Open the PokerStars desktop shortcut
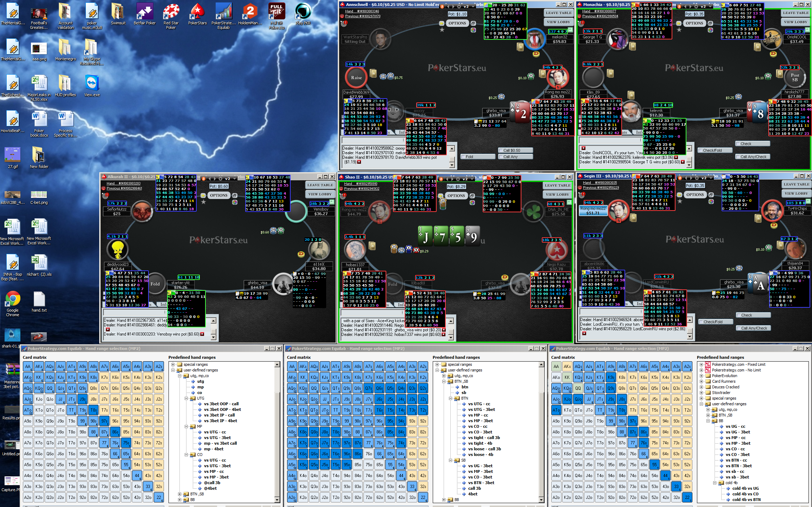 pos(197,14)
